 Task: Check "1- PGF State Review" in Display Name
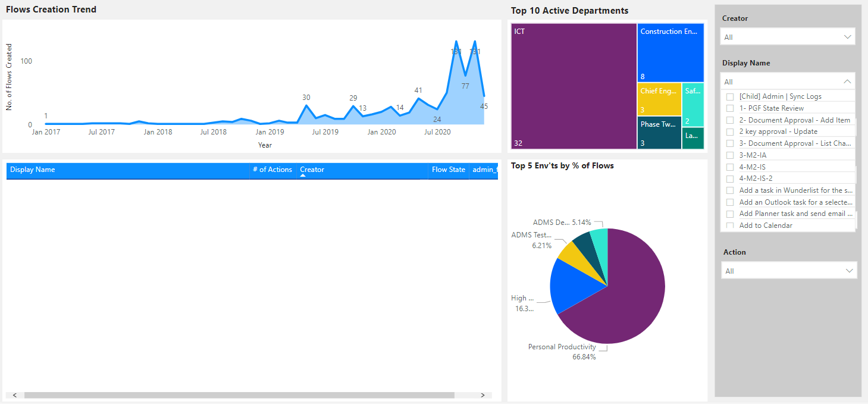tap(730, 108)
